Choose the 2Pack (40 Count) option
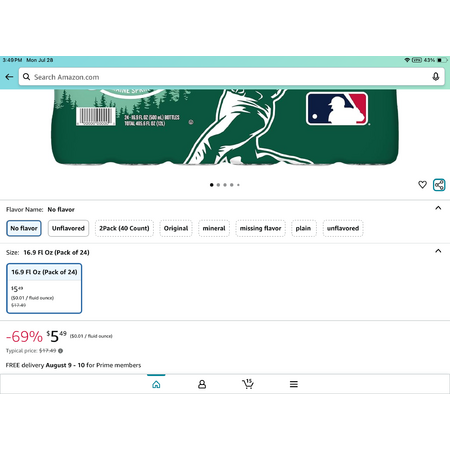 pos(124,228)
